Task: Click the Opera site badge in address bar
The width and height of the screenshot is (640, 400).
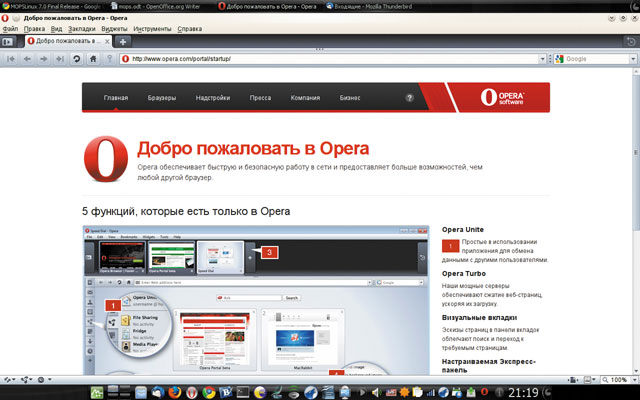Action: [126, 59]
